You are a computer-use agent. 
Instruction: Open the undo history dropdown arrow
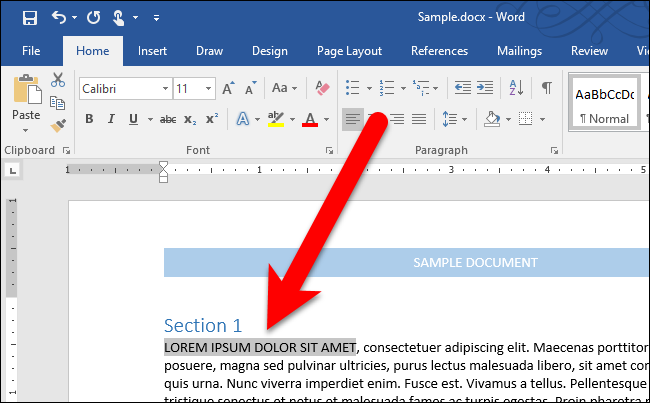[75, 17]
